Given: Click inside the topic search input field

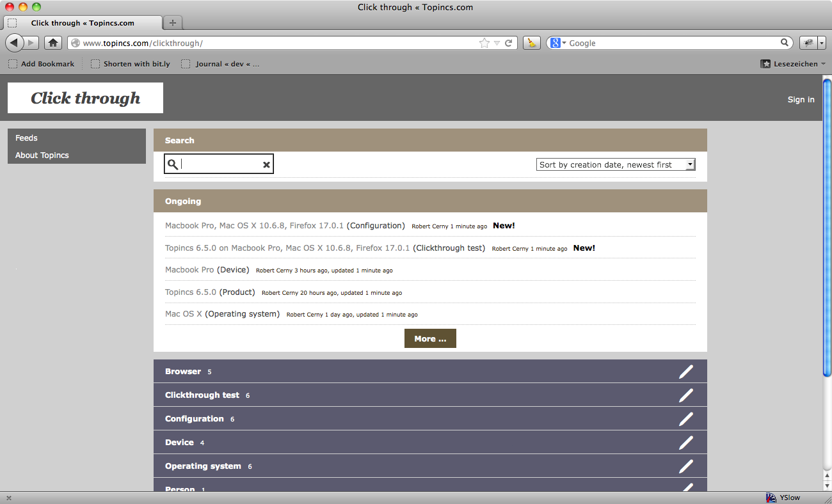Looking at the screenshot, I should (221, 164).
